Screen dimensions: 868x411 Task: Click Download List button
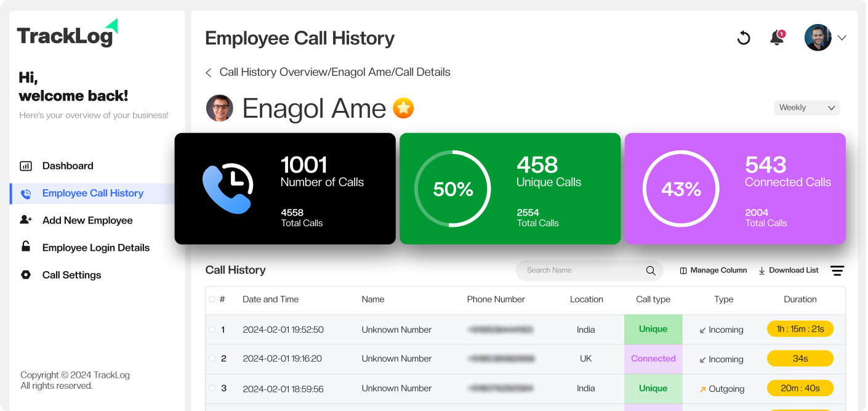(788, 271)
